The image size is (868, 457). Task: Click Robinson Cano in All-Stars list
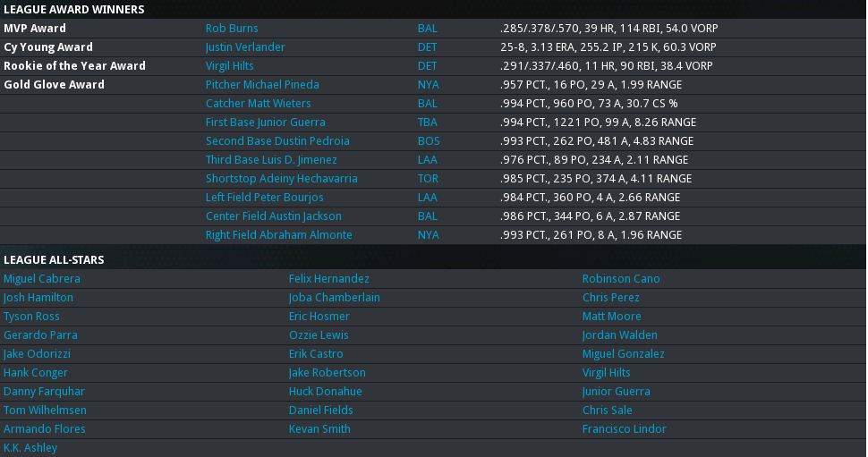[x=621, y=279]
